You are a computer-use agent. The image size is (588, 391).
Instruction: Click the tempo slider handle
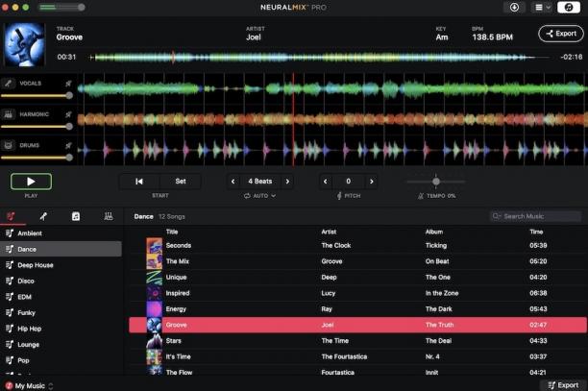pos(436,182)
